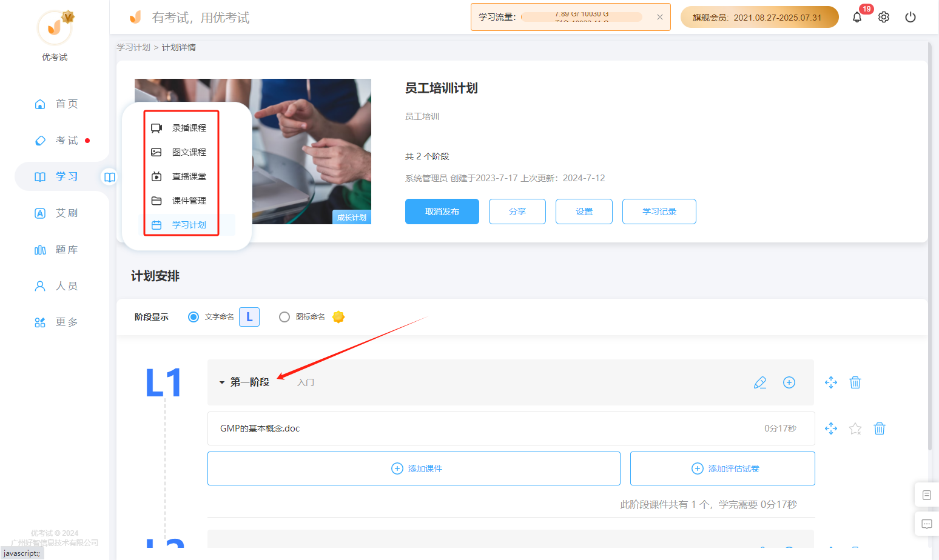Viewport: 939px width, 560px height.
Task: Star the GMP的基本概念.doc courseware
Action: tap(855, 428)
